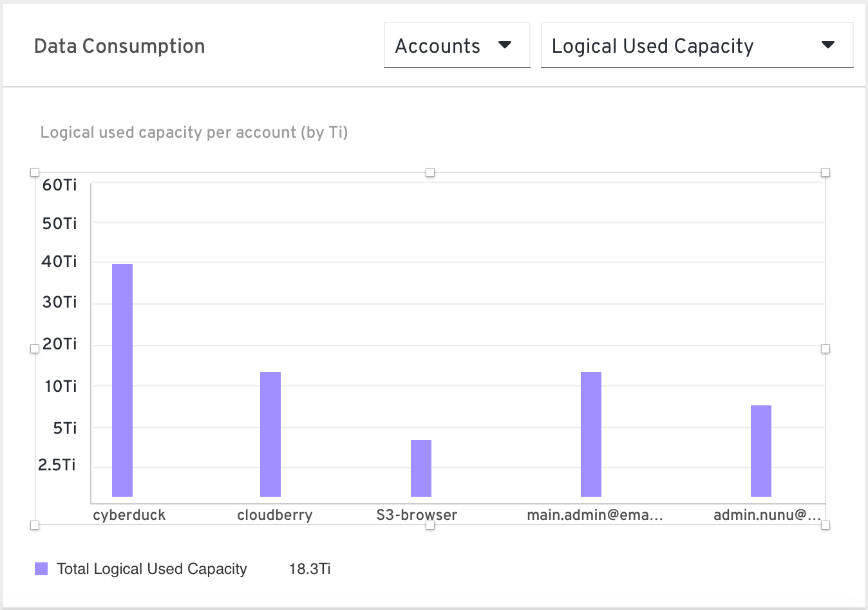Click the S3-browser axis label
868x610 pixels.
pos(417,515)
